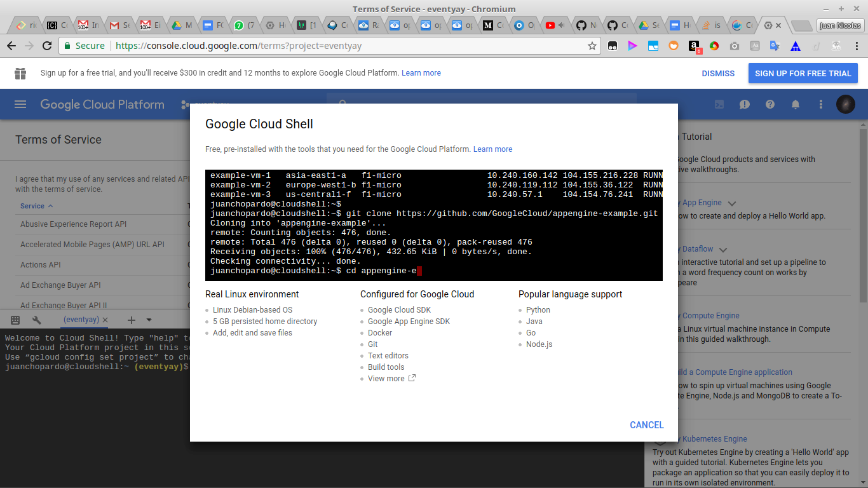
Task: Switch to the YouTube browser tab
Action: pos(555,25)
